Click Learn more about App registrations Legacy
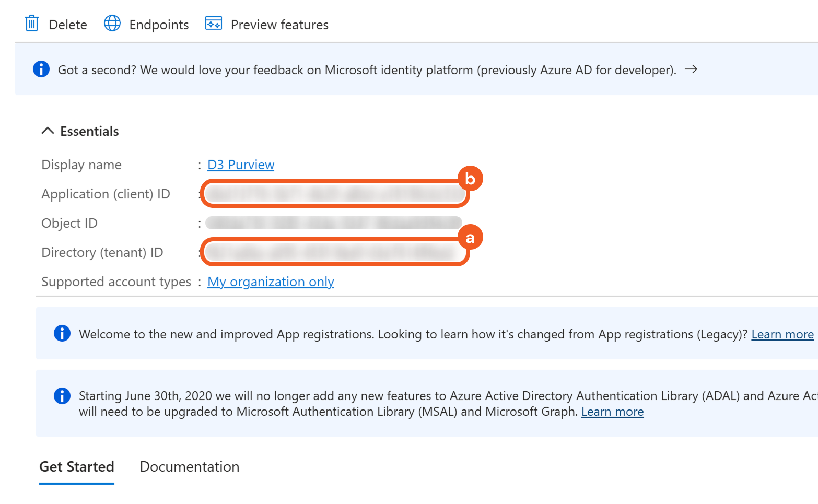Viewport: 818px width, 504px height. [x=782, y=334]
